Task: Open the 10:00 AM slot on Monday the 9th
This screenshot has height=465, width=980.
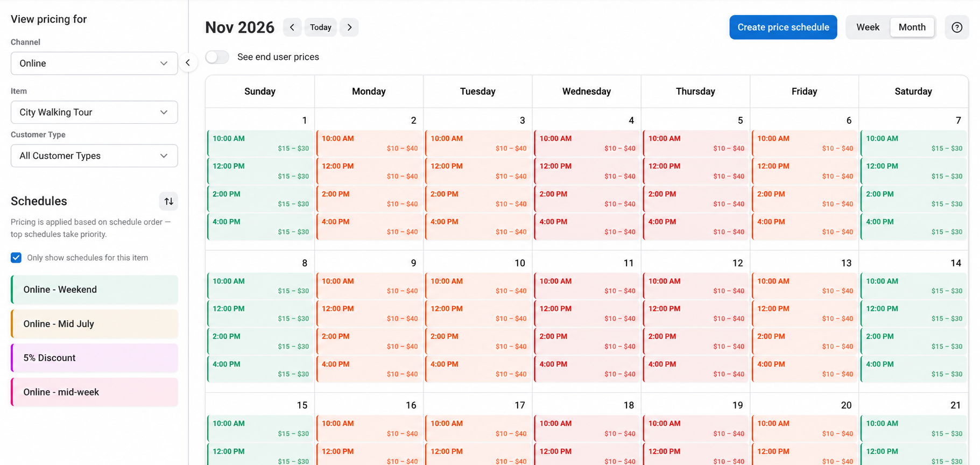Action: pyautogui.click(x=369, y=286)
